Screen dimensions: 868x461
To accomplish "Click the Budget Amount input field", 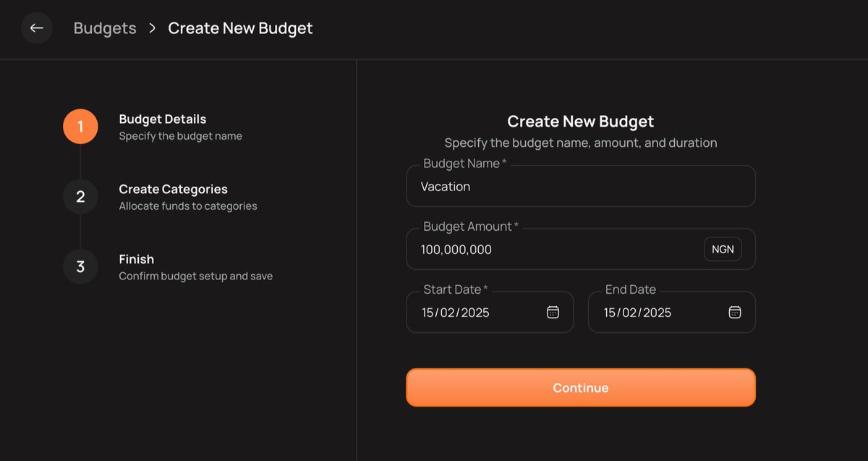I will (581, 249).
